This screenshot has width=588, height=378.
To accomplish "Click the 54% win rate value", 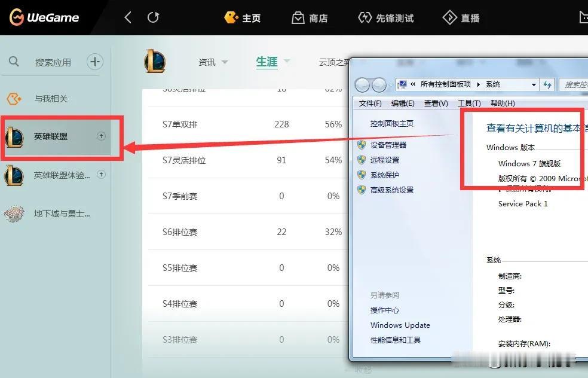I will (333, 160).
